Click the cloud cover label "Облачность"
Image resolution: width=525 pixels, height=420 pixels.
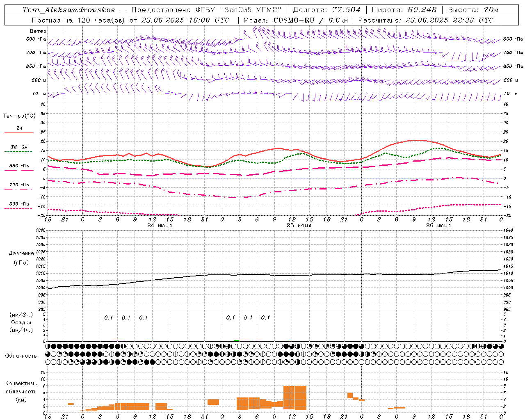pos(21,356)
